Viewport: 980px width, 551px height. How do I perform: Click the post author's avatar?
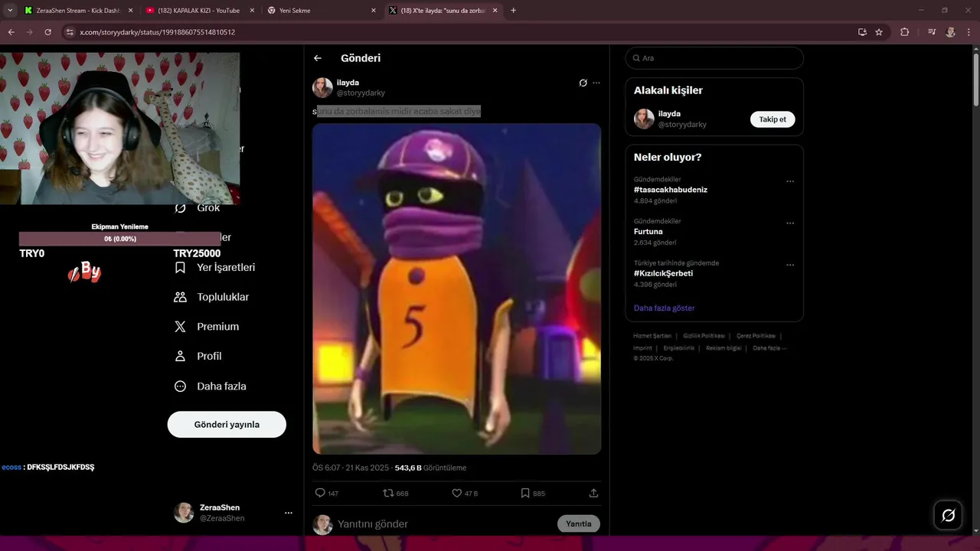322,87
